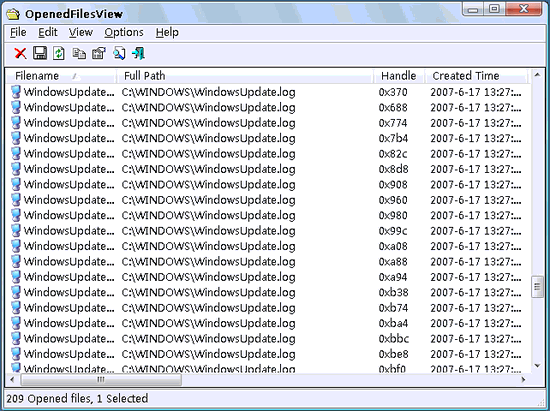
Task: Maximize the OpenedFilesView window
Action: (x=495, y=8)
